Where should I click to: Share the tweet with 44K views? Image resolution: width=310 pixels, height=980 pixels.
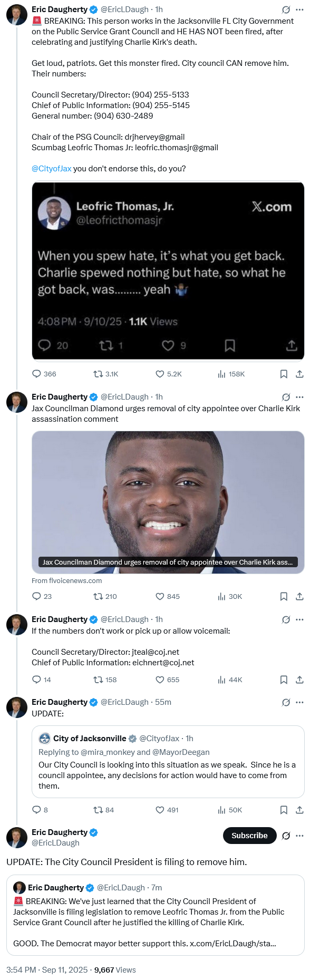click(299, 680)
